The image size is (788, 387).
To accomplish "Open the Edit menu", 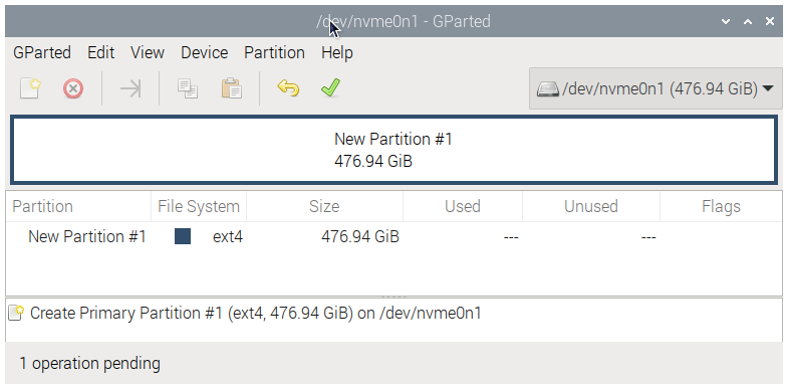I will (x=101, y=53).
